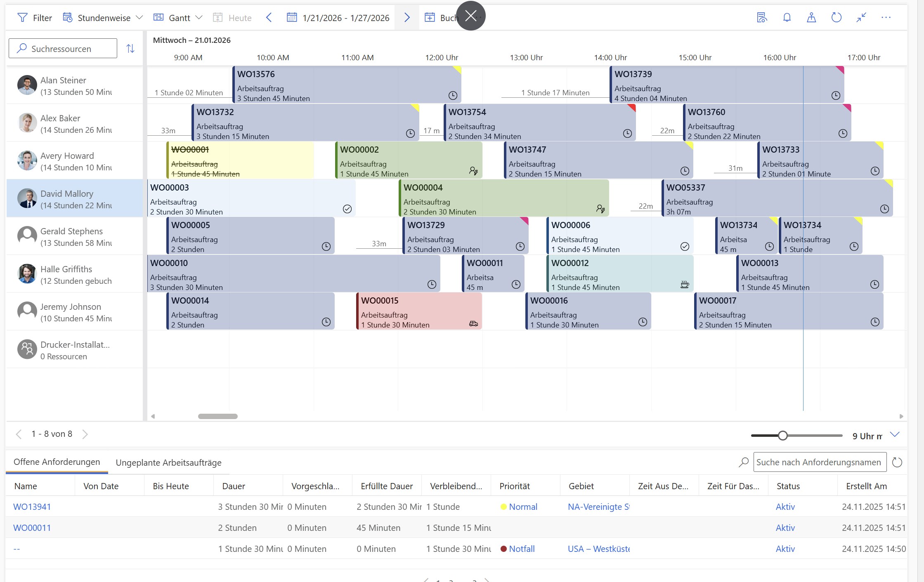The width and height of the screenshot is (924, 582).
Task: Open the Filter panel
Action: pyautogui.click(x=35, y=18)
